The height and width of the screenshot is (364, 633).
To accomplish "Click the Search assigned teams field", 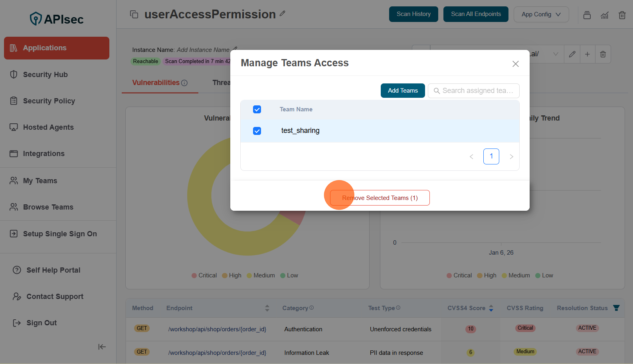I will [x=477, y=91].
